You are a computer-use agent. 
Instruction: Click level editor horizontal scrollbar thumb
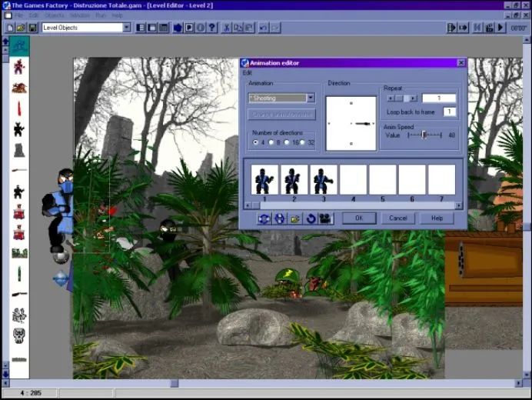coord(174,383)
